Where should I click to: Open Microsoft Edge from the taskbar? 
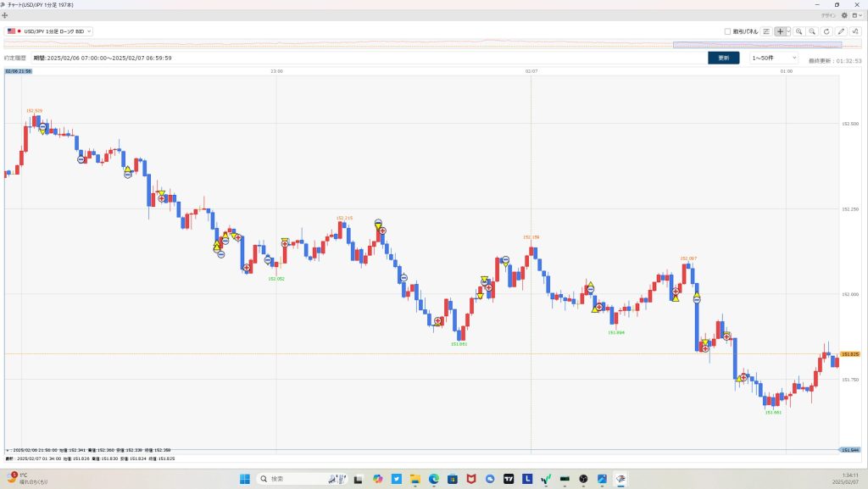point(434,479)
